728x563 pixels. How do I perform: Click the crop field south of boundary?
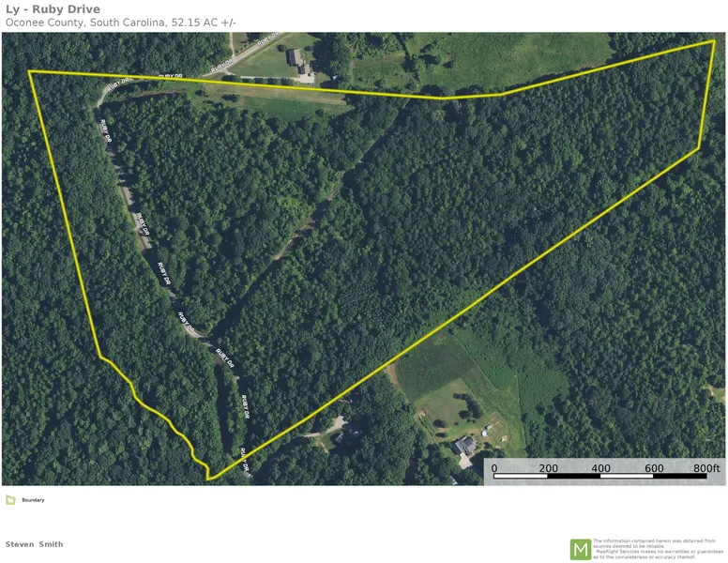pyautogui.click(x=434, y=365)
